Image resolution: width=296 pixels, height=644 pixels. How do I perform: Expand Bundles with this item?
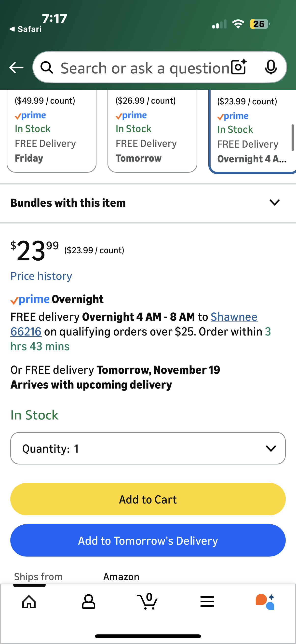click(148, 203)
